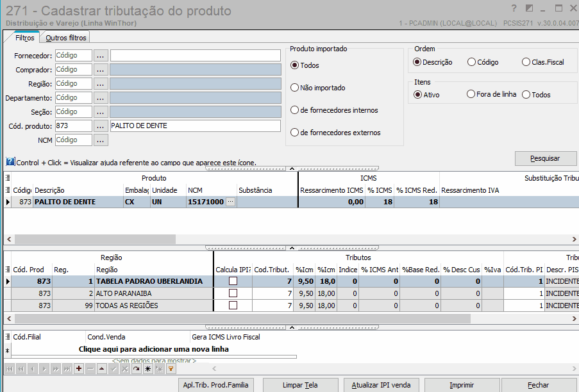This screenshot has width=579, height=392.
Task: Collapse region grid via lower splitter arrow
Action: click(x=292, y=327)
